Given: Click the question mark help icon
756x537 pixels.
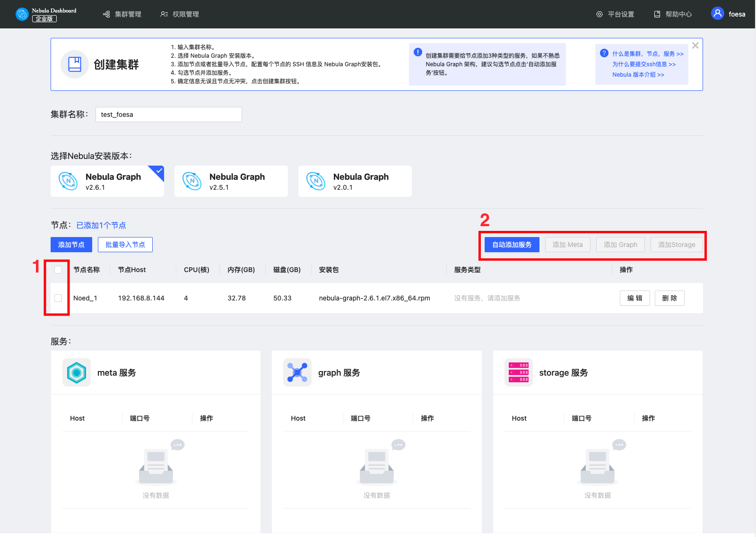Looking at the screenshot, I should [x=604, y=53].
